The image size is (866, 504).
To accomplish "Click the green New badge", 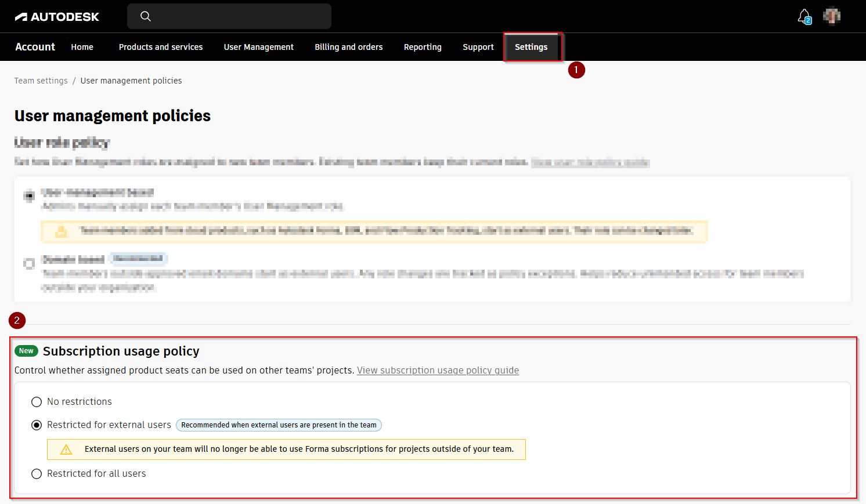I will point(26,351).
